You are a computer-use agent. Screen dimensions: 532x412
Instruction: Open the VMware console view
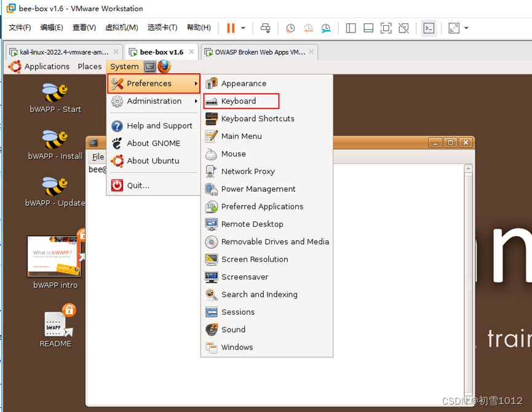429,28
